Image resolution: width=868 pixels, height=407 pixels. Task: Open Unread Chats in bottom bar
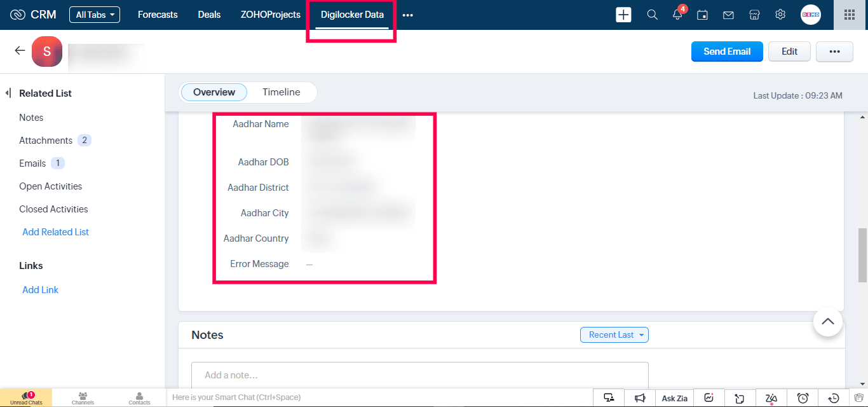click(26, 398)
